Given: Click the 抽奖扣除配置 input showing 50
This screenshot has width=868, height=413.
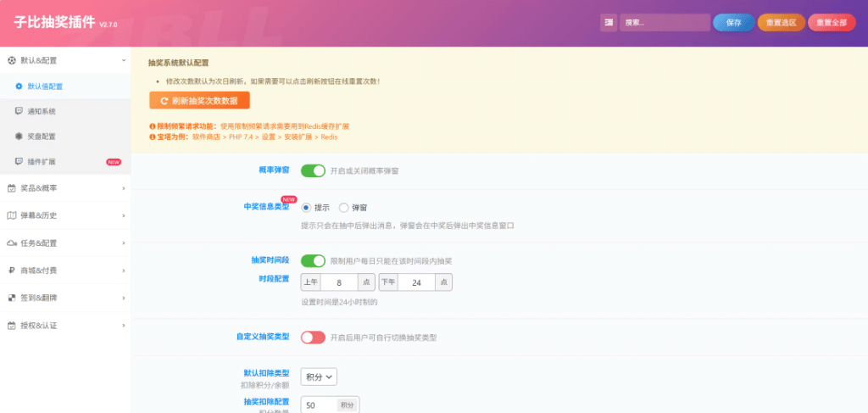Looking at the screenshot, I should pos(319,405).
